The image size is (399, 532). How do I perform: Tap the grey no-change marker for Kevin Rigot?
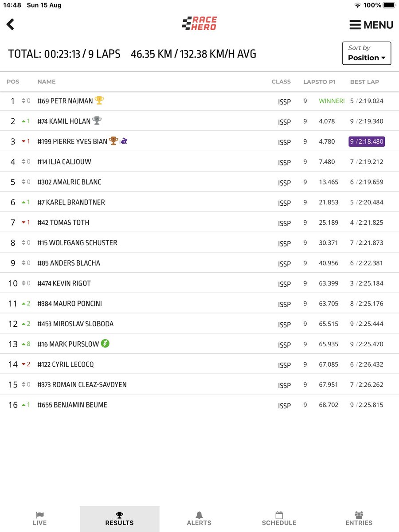point(26,283)
